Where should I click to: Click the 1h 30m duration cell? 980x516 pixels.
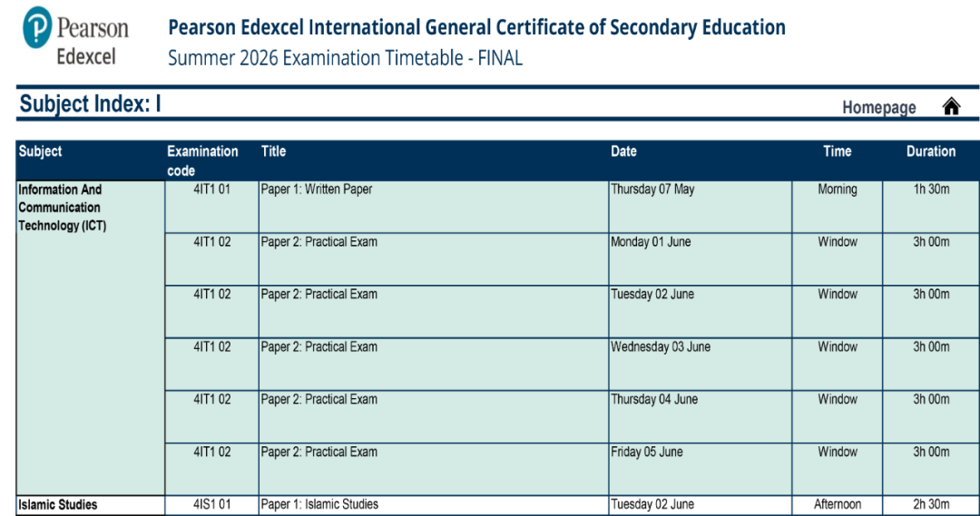pos(931,190)
